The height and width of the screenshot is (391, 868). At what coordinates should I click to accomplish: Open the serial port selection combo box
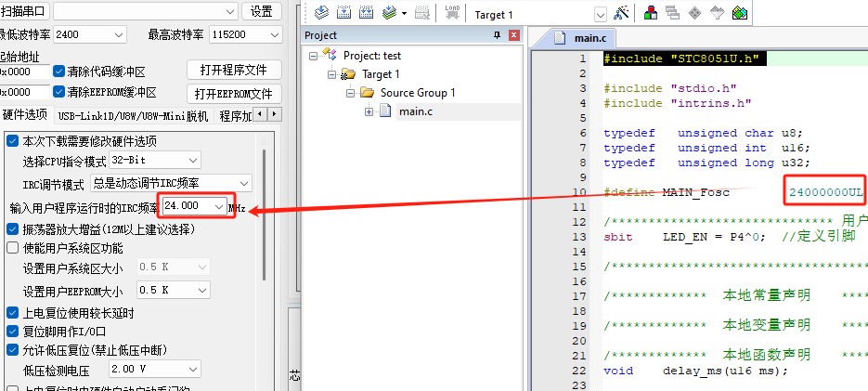pyautogui.click(x=146, y=11)
